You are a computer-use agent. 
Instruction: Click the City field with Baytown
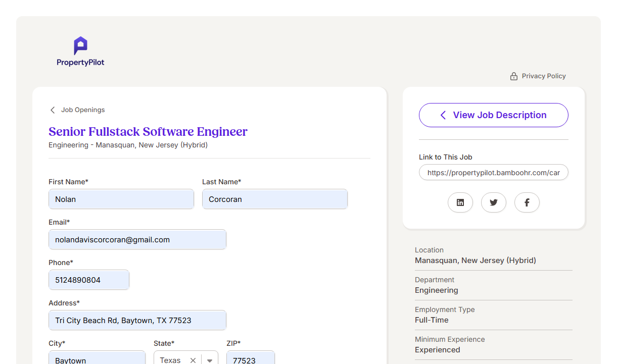[x=97, y=359]
